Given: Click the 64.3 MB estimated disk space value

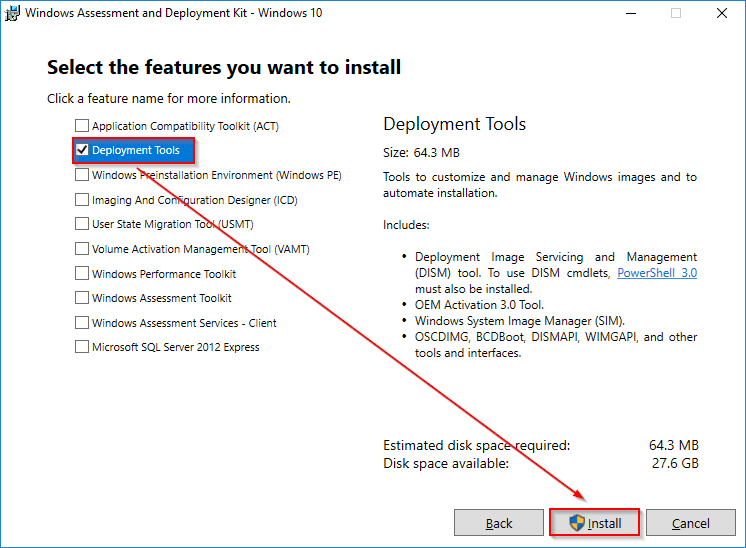Looking at the screenshot, I should coord(674,445).
